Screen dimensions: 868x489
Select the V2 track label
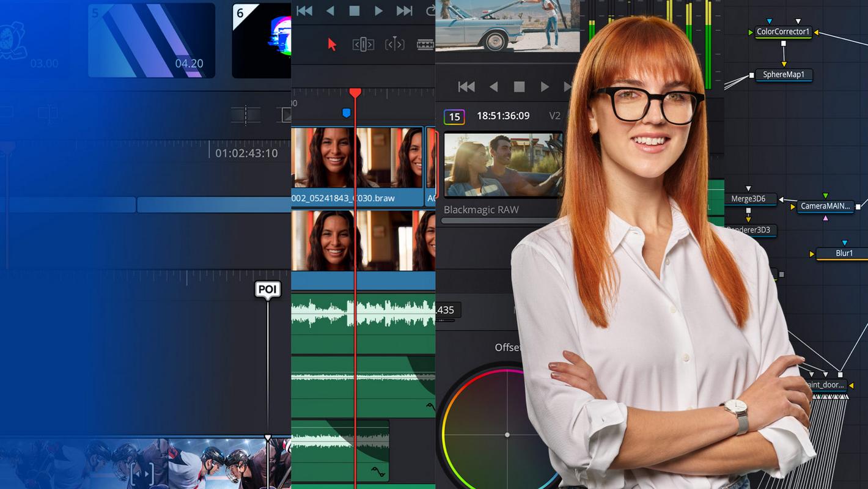pos(554,116)
